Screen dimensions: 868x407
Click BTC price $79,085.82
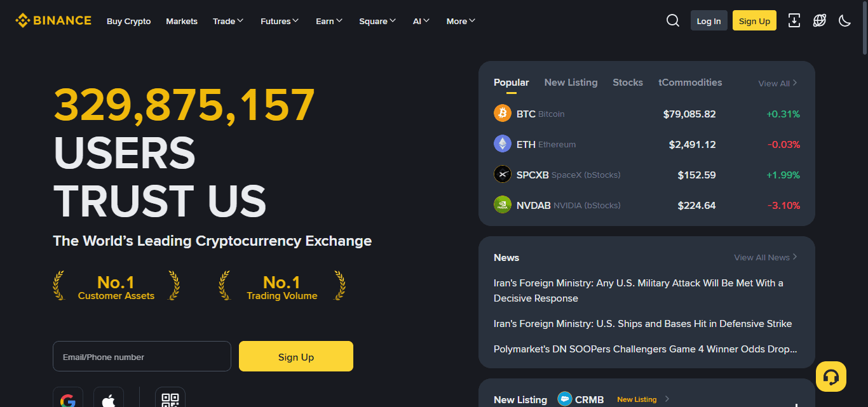(x=689, y=114)
